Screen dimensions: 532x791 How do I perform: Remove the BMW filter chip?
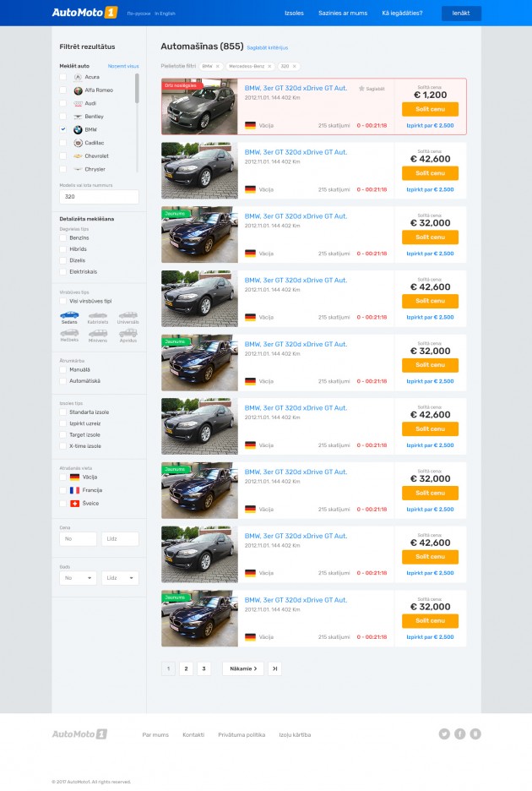click(x=218, y=66)
